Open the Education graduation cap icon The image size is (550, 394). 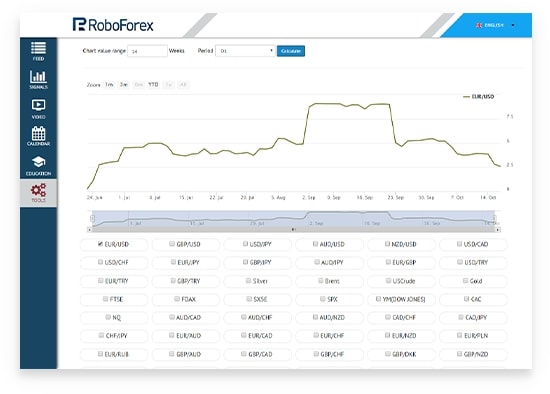pos(38,162)
